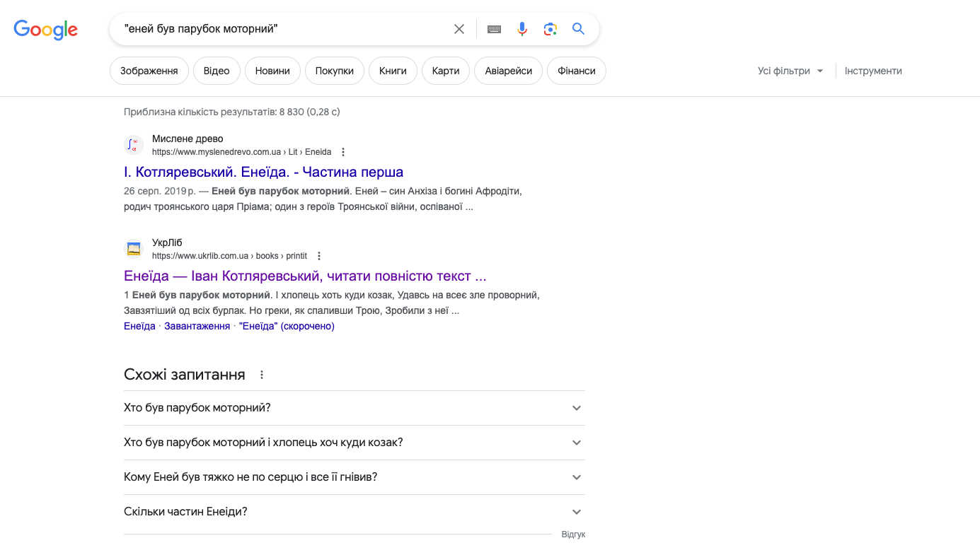This screenshot has width=980, height=555.
Task: Switch to Авіарейси filter
Action: click(x=509, y=71)
